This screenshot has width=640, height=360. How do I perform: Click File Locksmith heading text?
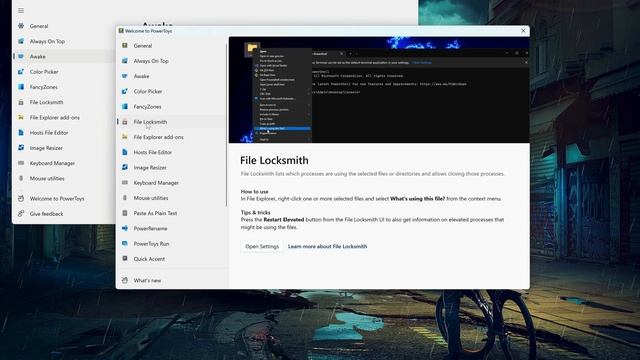coord(274,160)
